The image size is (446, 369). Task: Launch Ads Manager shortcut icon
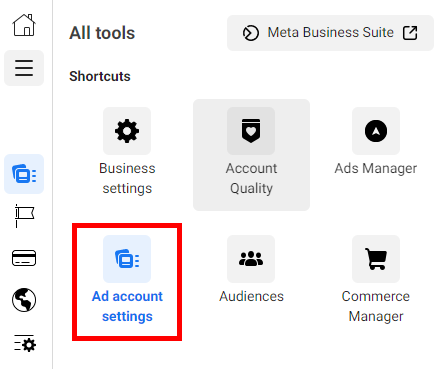coord(376,131)
